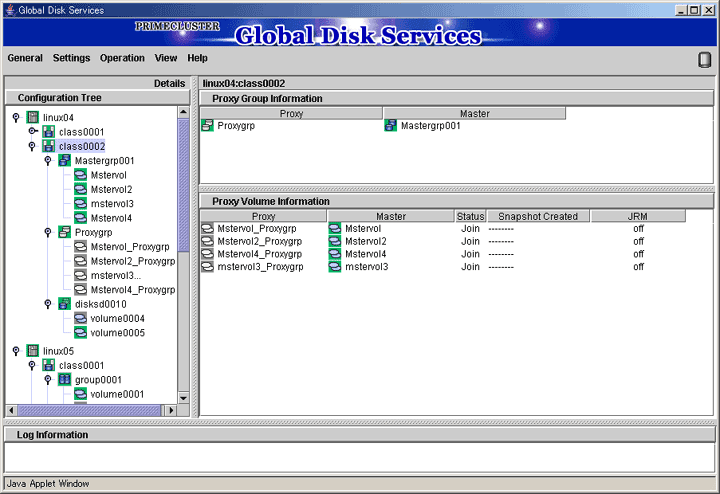Collapse the class0002 tree node
The height and width of the screenshot is (494, 720).
32,146
